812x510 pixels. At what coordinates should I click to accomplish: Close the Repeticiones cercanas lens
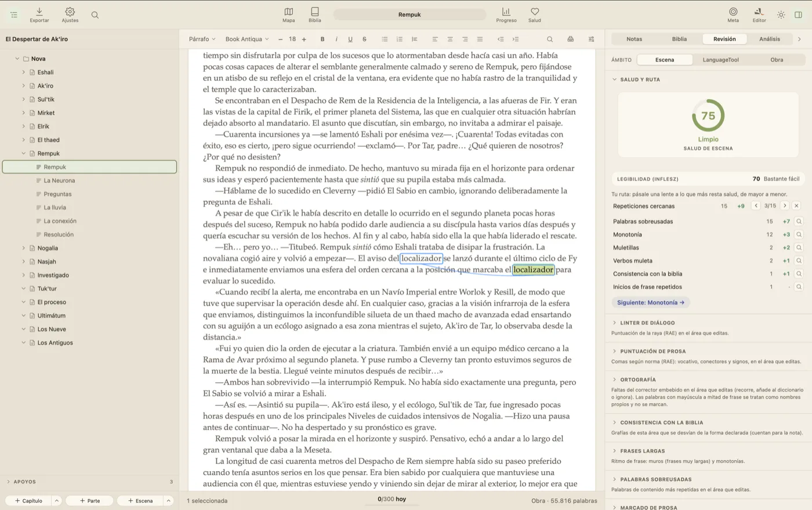pos(796,206)
